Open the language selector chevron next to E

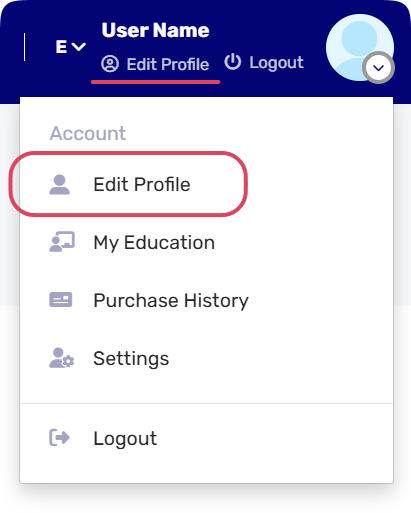click(x=79, y=47)
